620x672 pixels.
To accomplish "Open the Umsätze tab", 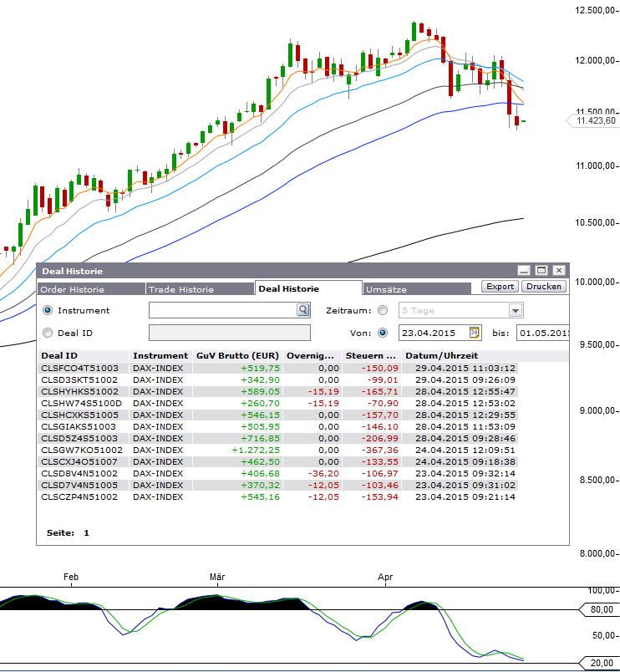I will pyautogui.click(x=386, y=289).
